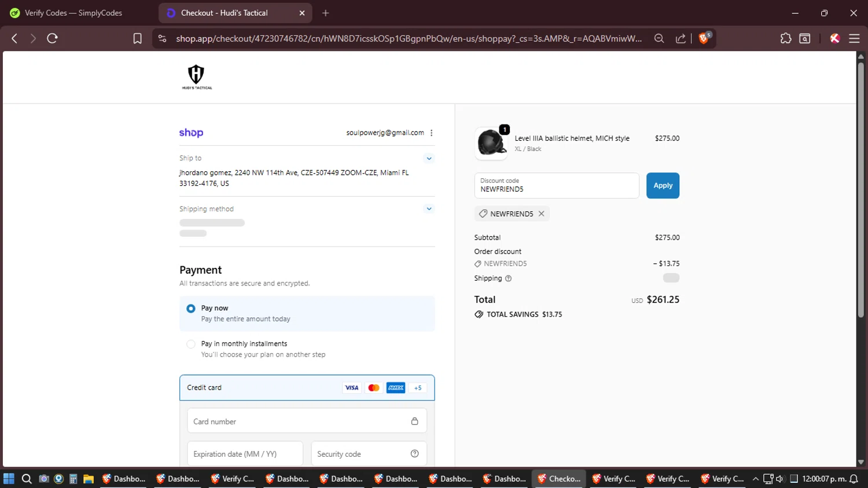This screenshot has height=488, width=868.
Task: Open a new browser tab
Action: coord(326,13)
